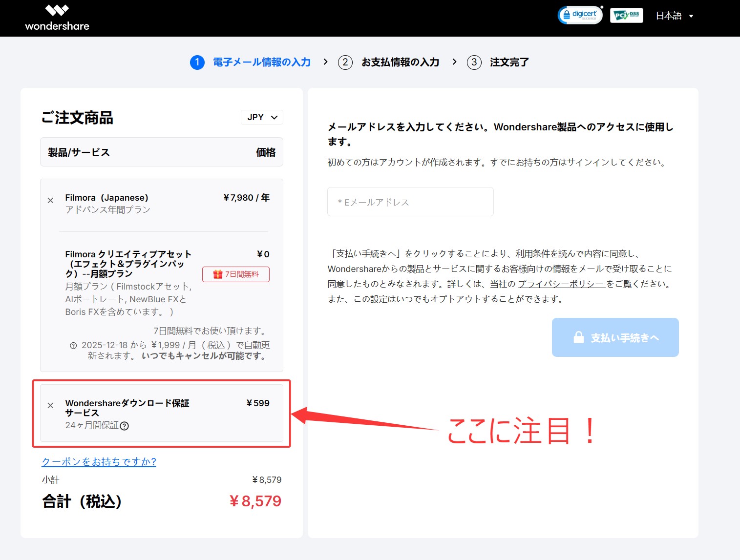740x560 pixels.
Task: Click the PCI DSS badge
Action: click(x=626, y=15)
